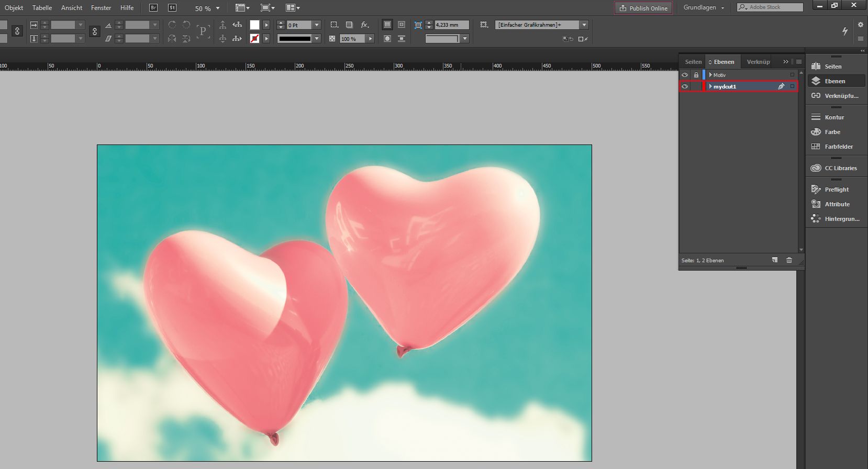Open the Preflight panel
Image resolution: width=868 pixels, height=469 pixels.
pos(836,189)
